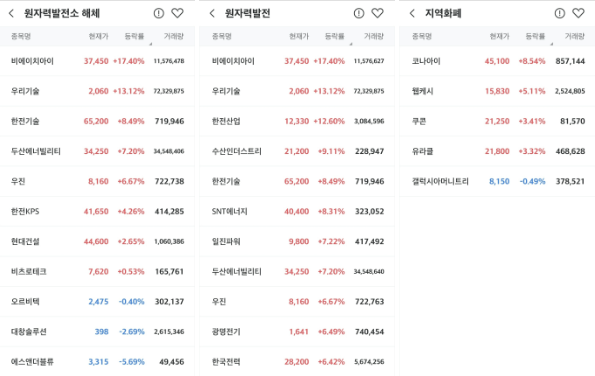
Task: Tap back arrow beside 지역화폐 title
Action: tap(412, 13)
